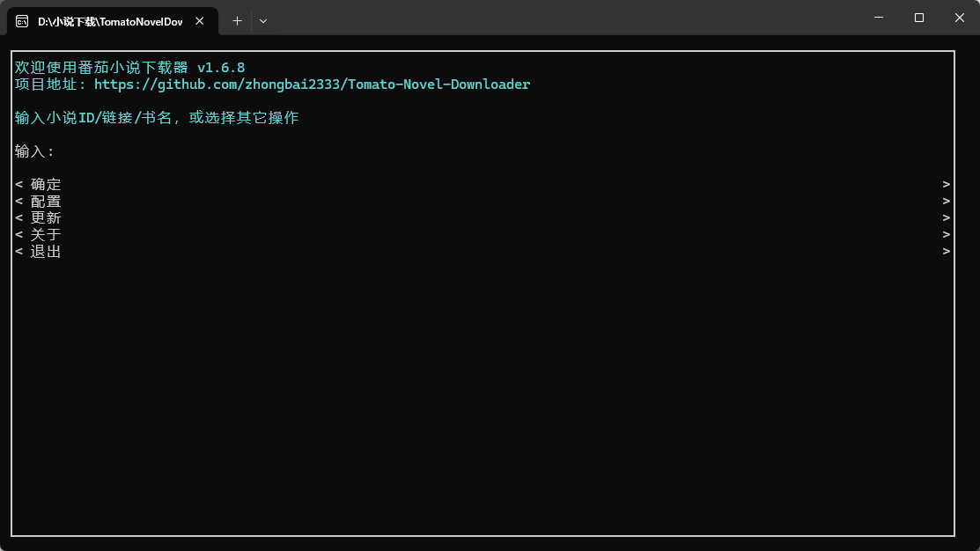Confirm with the 确定 option
980x551 pixels.
(x=483, y=184)
